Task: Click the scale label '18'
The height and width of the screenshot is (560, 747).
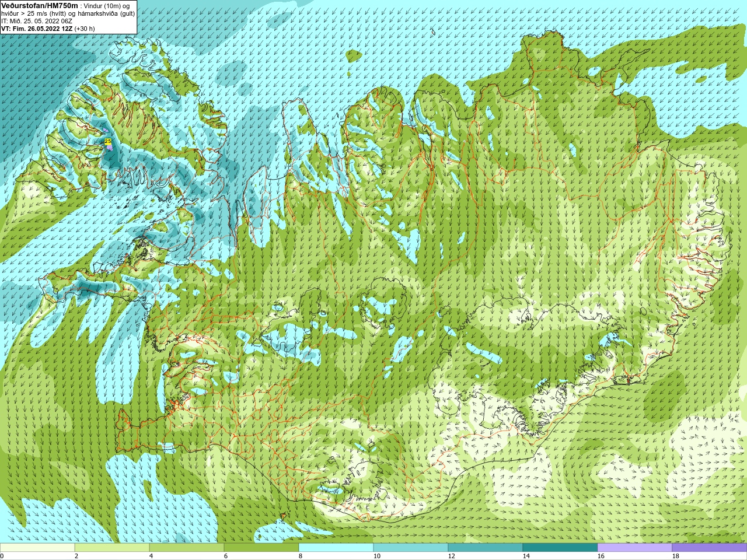Action: pos(675,556)
